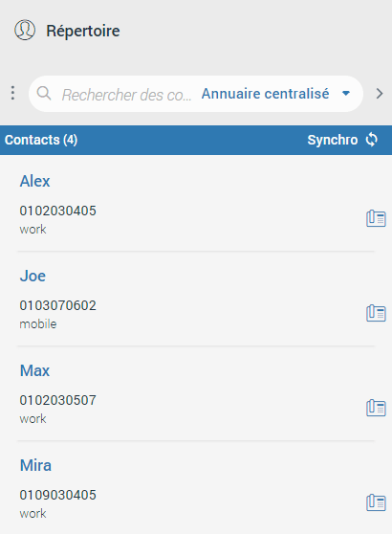This screenshot has width=392, height=534.
Task: Select Alex's number 0102030405
Action: 58,211
